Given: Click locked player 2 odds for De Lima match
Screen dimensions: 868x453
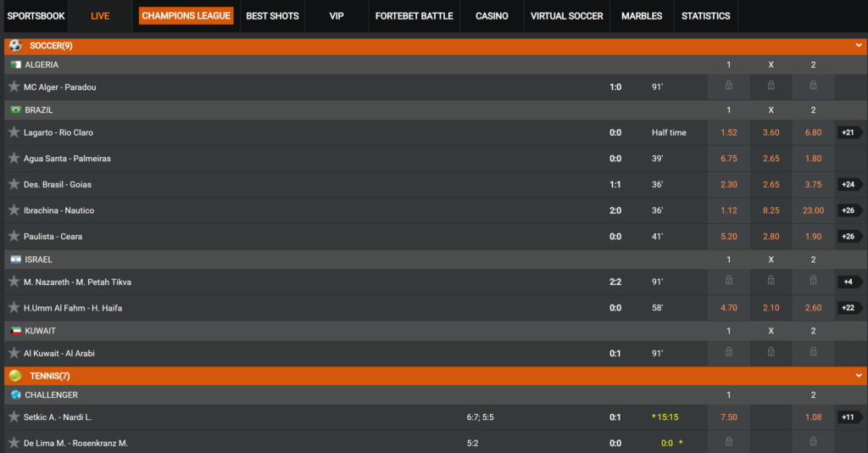Looking at the screenshot, I should 813,442.
